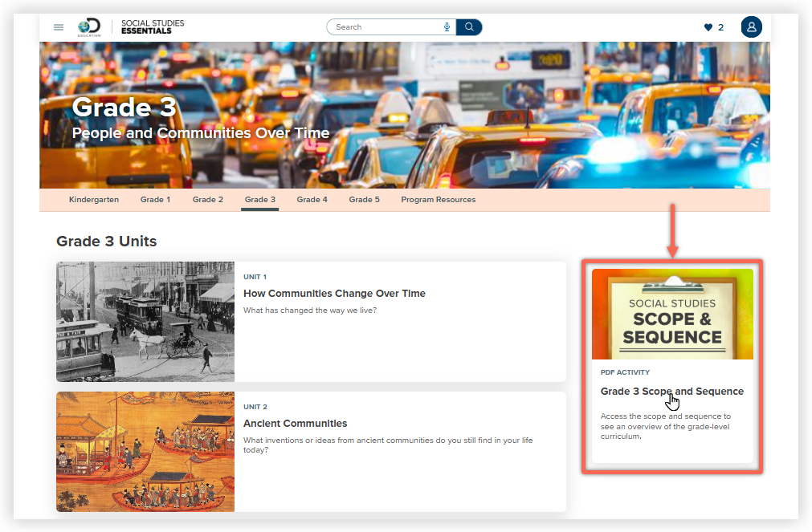The width and height of the screenshot is (812, 532).
Task: Open the Ancient Communities unit
Action: coord(296,424)
